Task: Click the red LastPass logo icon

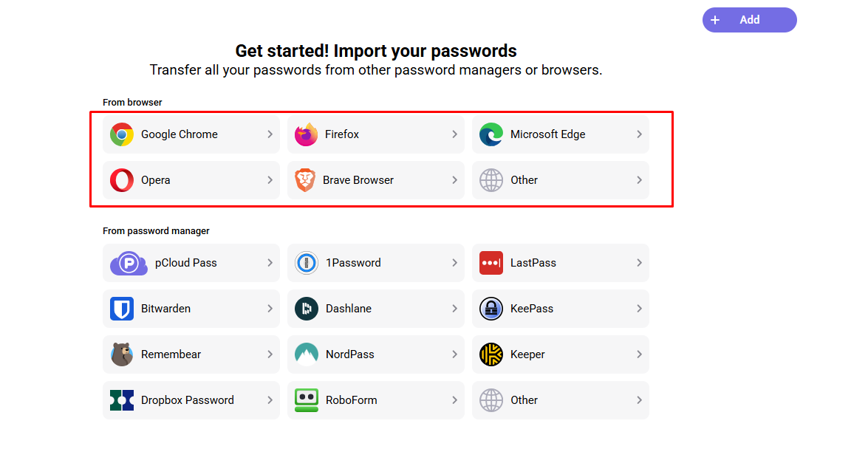Action: tap(491, 263)
